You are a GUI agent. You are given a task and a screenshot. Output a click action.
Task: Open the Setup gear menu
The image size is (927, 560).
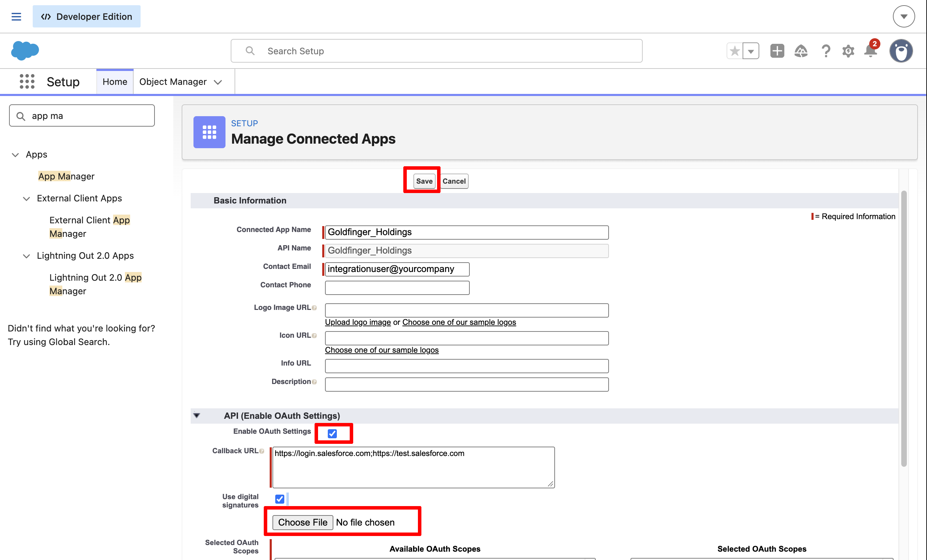[x=848, y=51]
